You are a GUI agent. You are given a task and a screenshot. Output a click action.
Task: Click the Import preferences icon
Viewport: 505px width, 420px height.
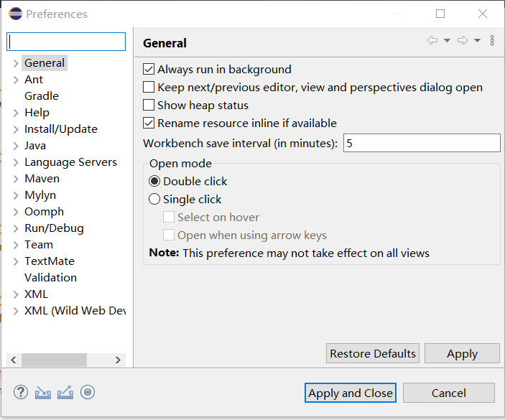43,392
